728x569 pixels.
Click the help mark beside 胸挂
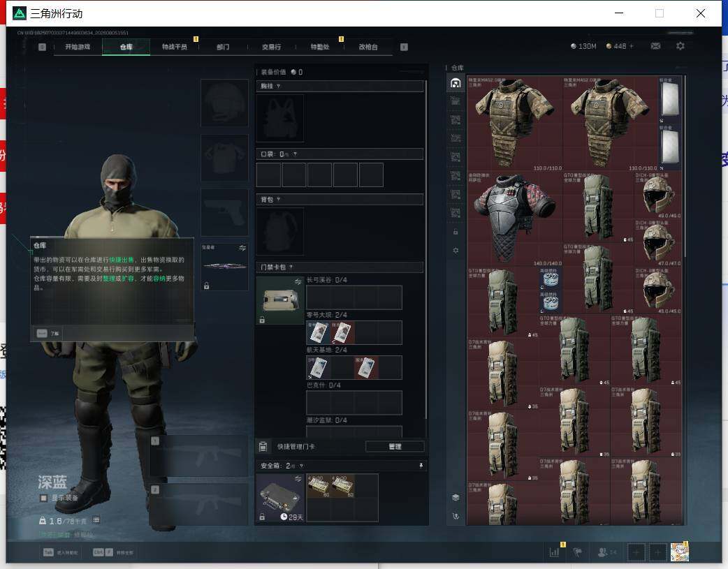(278, 87)
